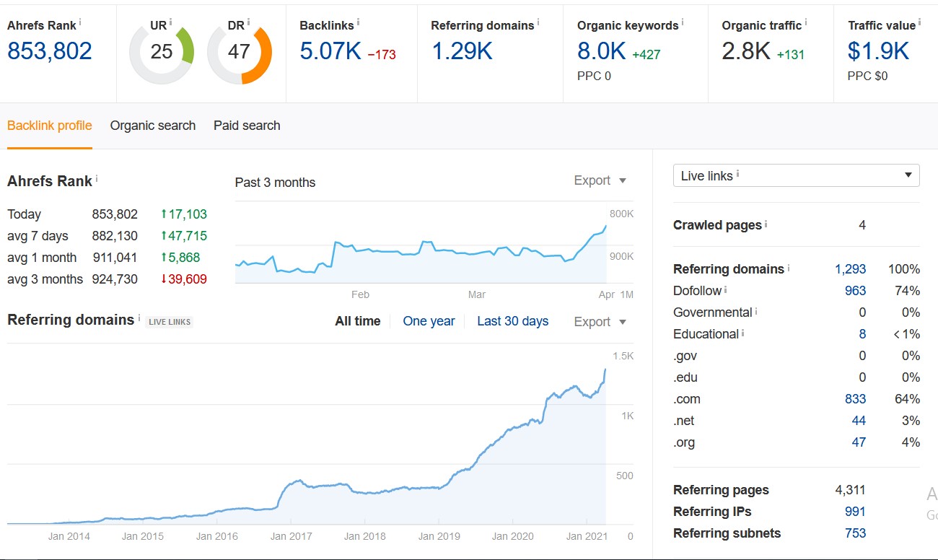Screen dimensions: 938x560
Task: Click the Educational count 8 link
Action: tap(862, 334)
